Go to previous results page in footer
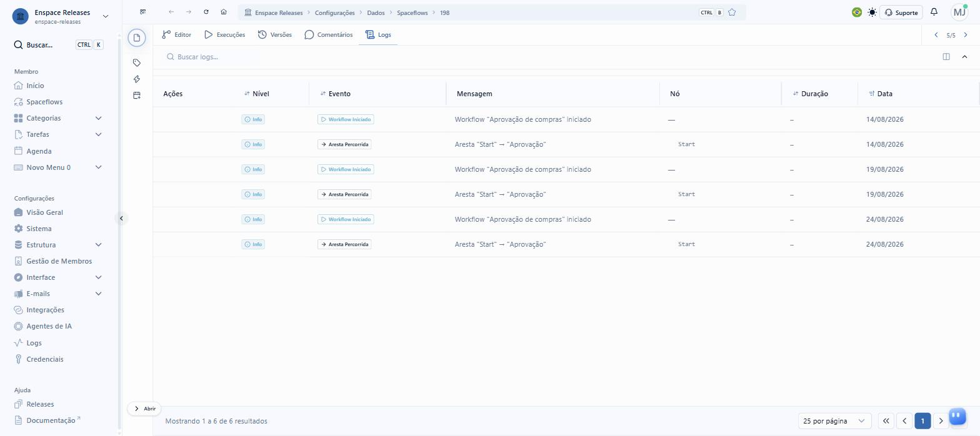This screenshot has height=436, width=980. (x=904, y=421)
